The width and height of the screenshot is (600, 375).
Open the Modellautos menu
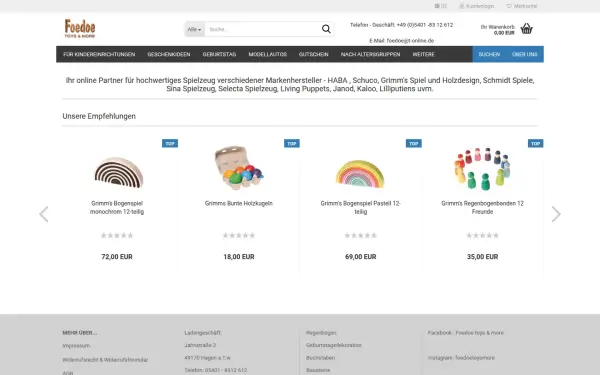[x=267, y=54]
